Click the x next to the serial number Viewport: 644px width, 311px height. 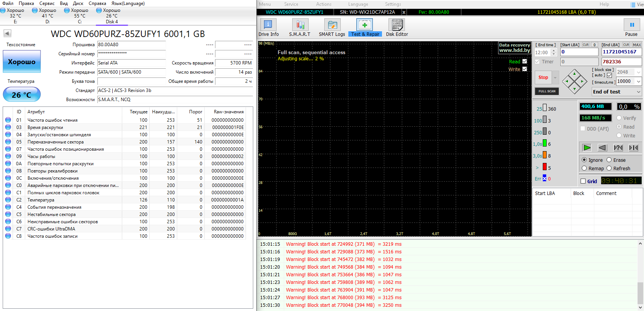(x=404, y=12)
